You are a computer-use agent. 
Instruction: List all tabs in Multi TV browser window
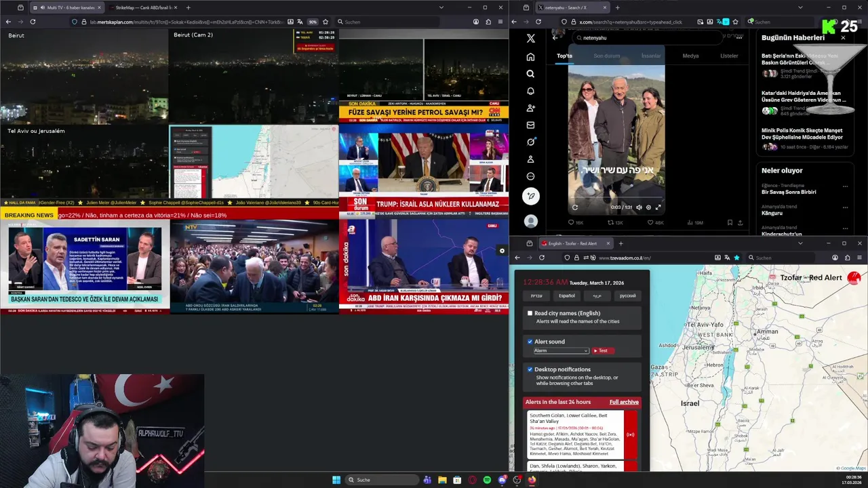click(x=441, y=7)
